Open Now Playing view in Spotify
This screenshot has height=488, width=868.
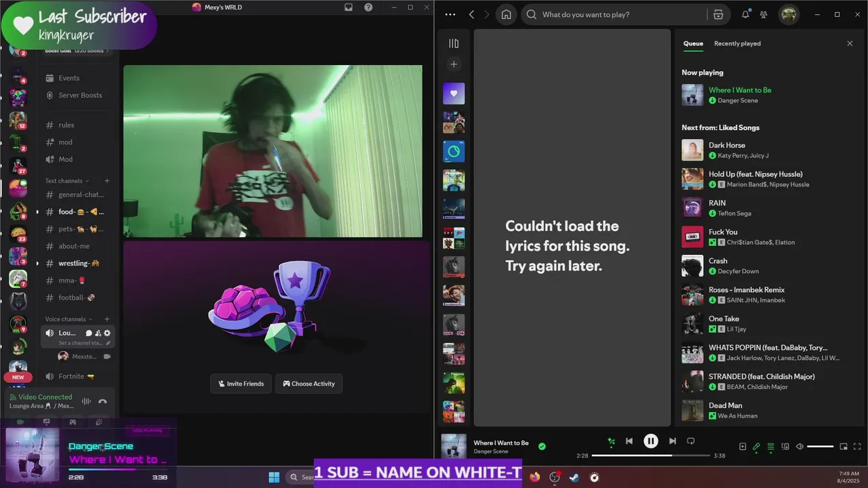point(743,447)
